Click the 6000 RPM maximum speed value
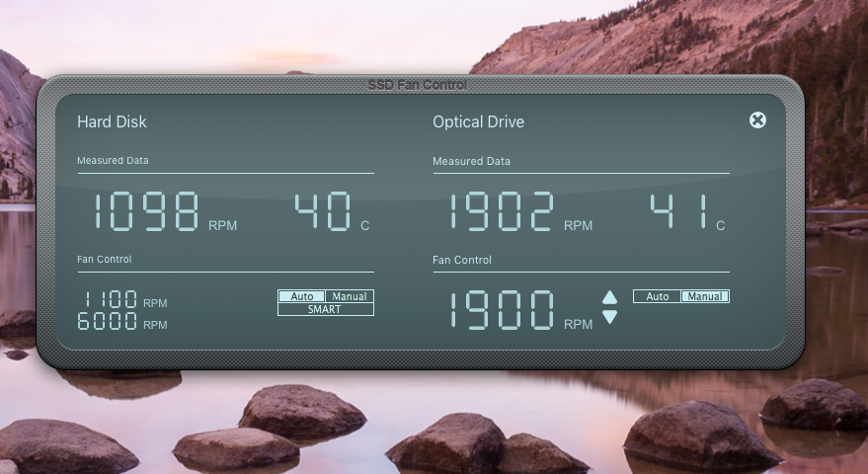The height and width of the screenshot is (474, 868). 122,321
